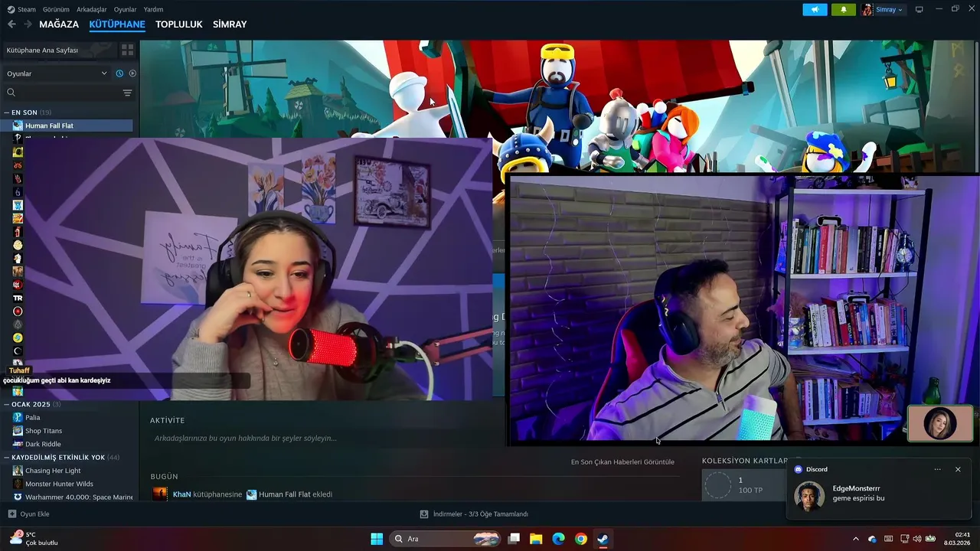Open Discord notification options (three dots)
The width and height of the screenshot is (980, 551).
tap(938, 469)
